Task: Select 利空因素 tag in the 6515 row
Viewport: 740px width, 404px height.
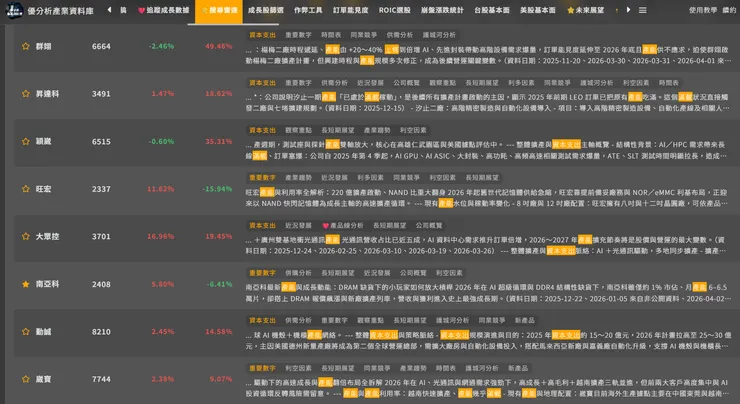Action: tap(413, 130)
